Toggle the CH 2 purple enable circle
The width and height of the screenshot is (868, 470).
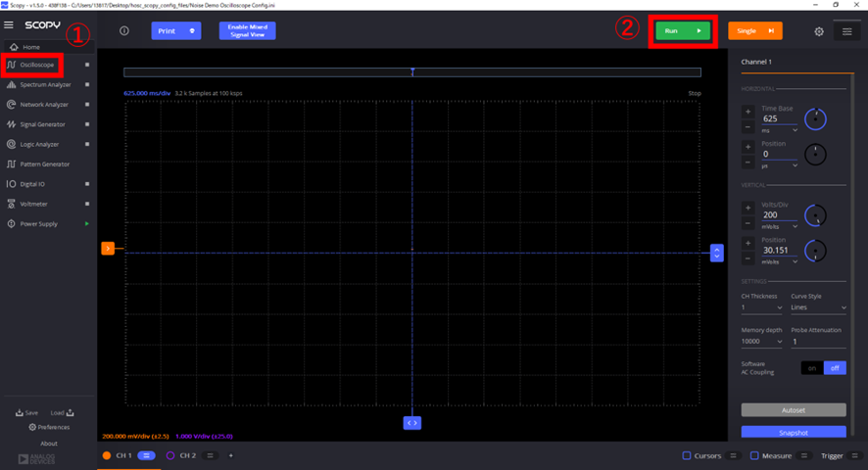tap(170, 455)
